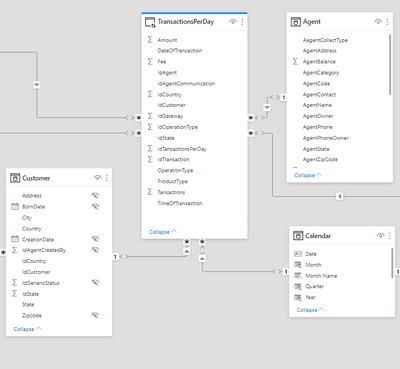Unhide the Customer IdAgentCreatedBy field

point(95,250)
